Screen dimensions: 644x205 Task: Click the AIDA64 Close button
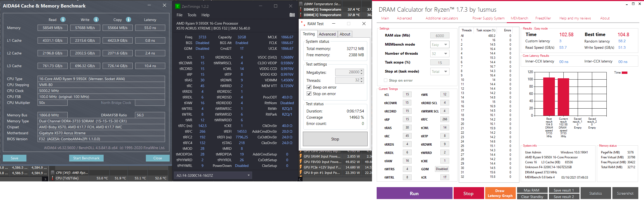pos(158,158)
